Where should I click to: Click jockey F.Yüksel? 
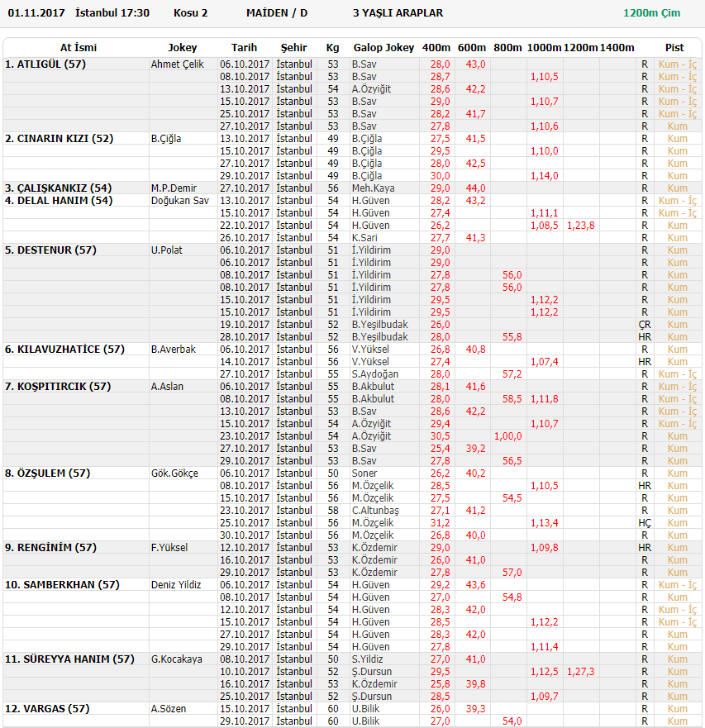click(169, 547)
